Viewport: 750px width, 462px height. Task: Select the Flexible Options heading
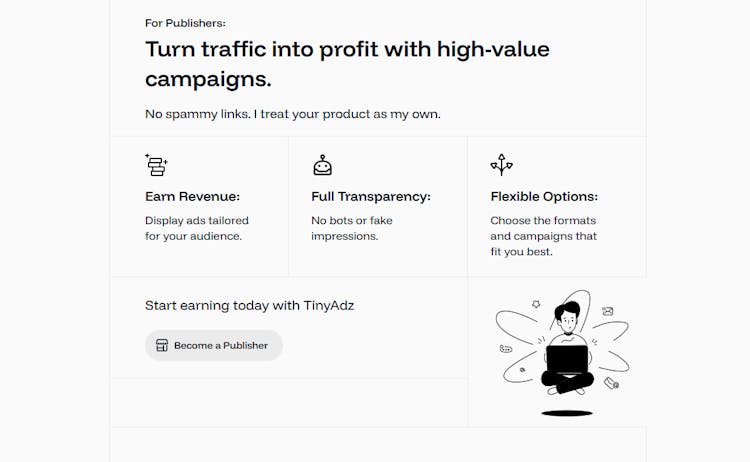coord(544,197)
